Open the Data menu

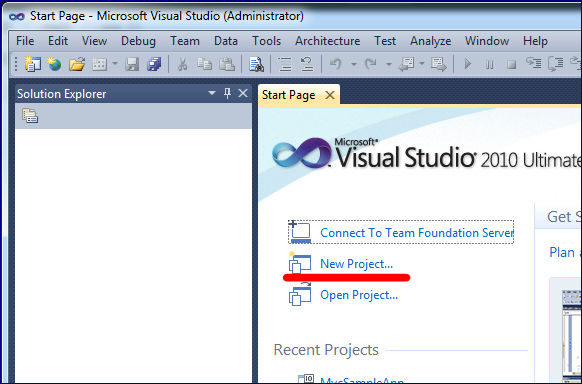[x=226, y=41]
